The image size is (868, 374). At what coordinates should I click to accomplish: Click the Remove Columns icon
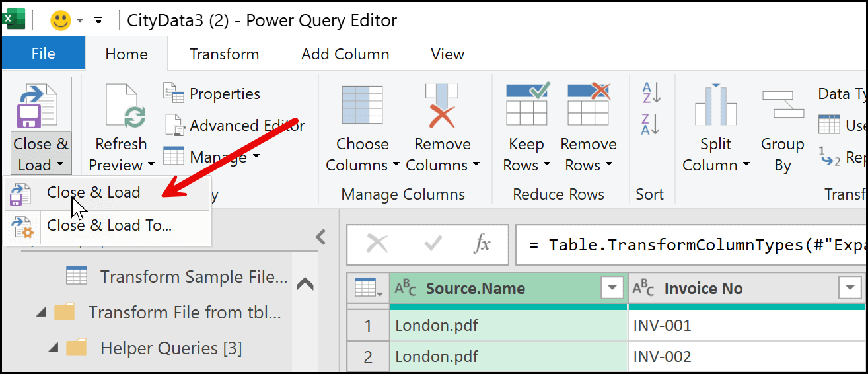[x=442, y=106]
